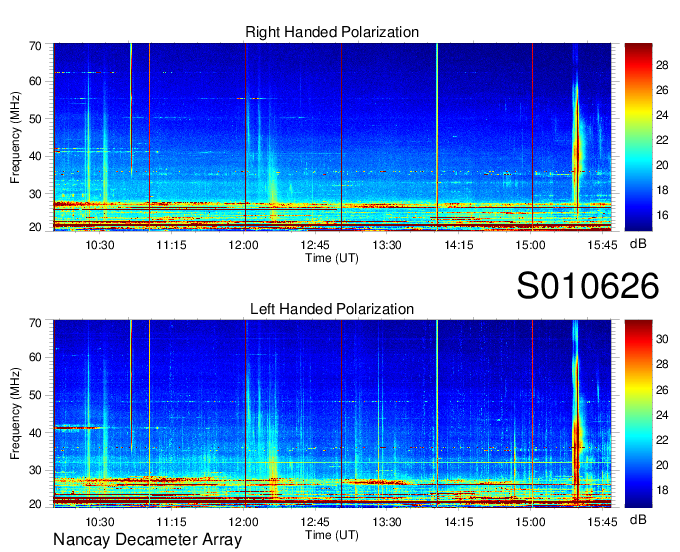The height and width of the screenshot is (552, 680).
Task: Click Time (UT) label under left-handed plot
Action: pyautogui.click(x=332, y=535)
